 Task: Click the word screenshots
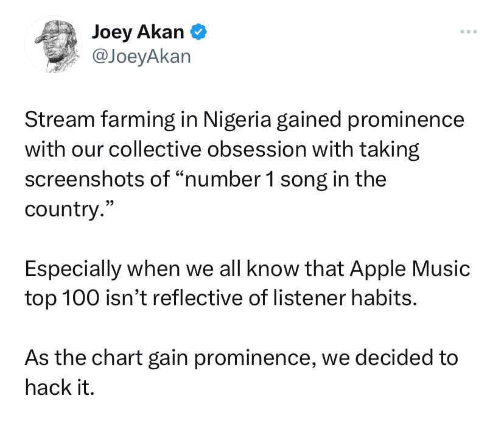point(85,180)
